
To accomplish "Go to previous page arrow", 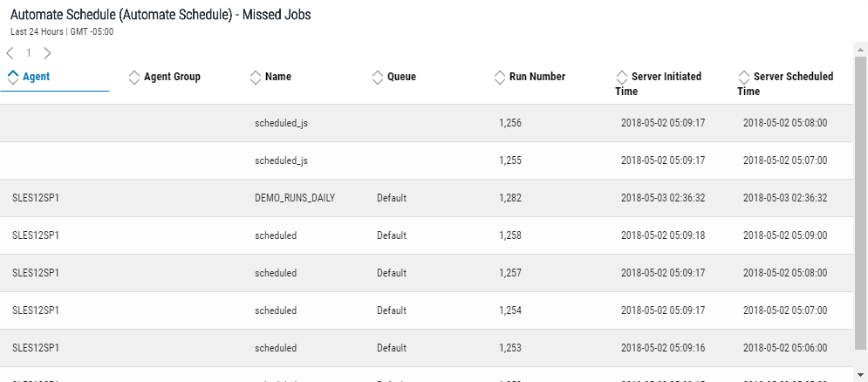I will pos(10,53).
